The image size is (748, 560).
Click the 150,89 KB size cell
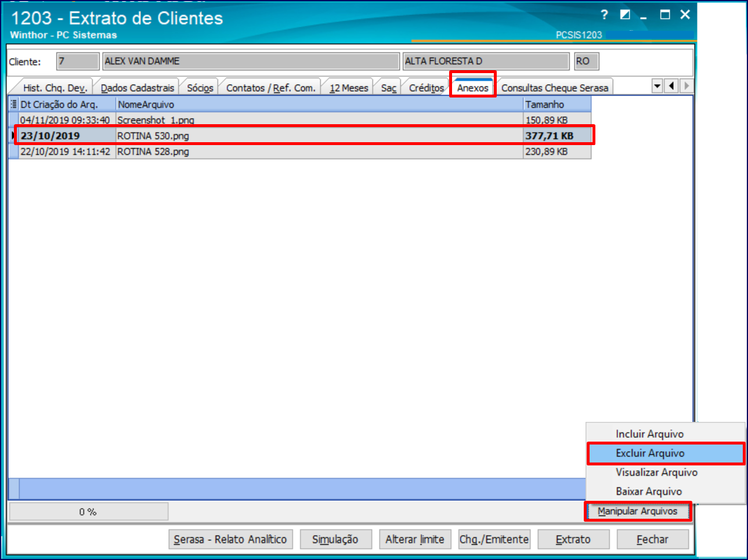click(x=557, y=120)
